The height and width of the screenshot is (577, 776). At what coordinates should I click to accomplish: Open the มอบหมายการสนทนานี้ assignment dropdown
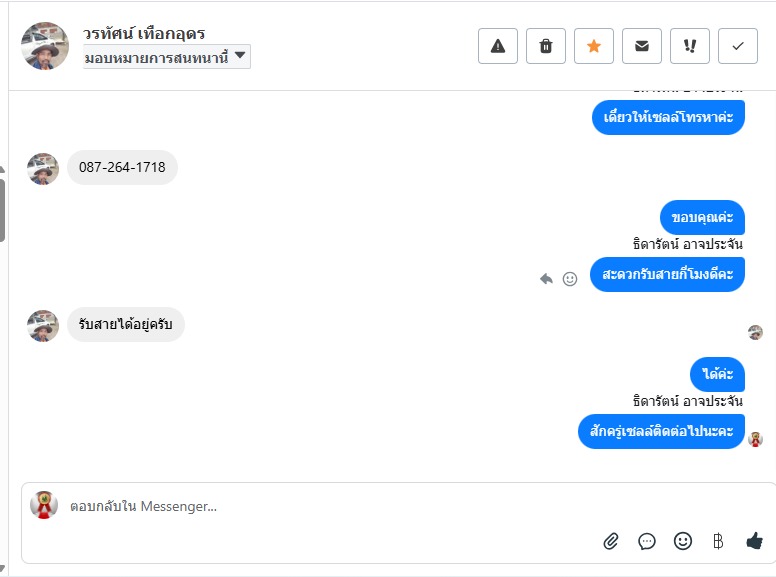click(x=166, y=57)
